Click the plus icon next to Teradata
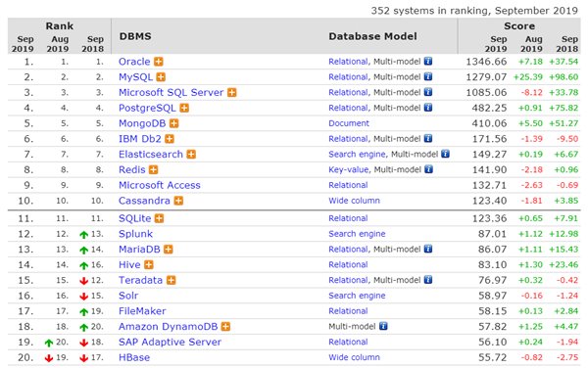The height and width of the screenshot is (368, 588). pos(171,280)
